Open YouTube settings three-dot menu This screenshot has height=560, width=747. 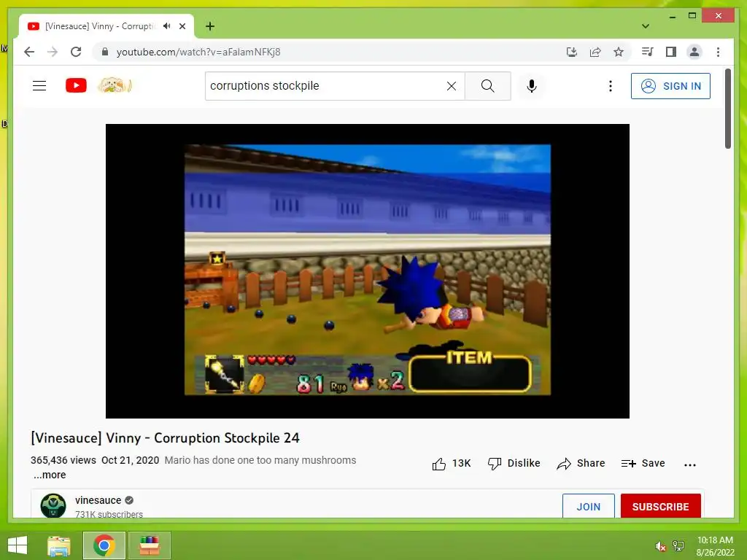[611, 86]
